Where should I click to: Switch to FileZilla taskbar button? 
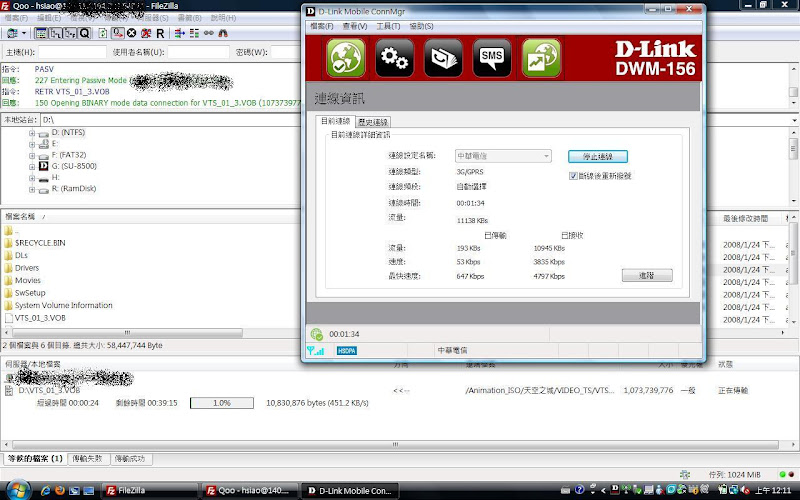pyautogui.click(x=149, y=491)
